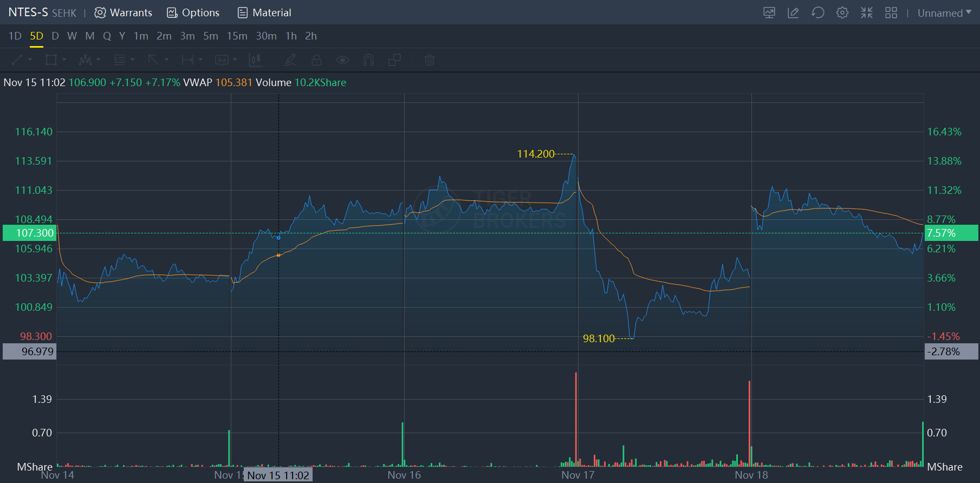Expand the arrow tool dropdown arrow

click(x=166, y=60)
